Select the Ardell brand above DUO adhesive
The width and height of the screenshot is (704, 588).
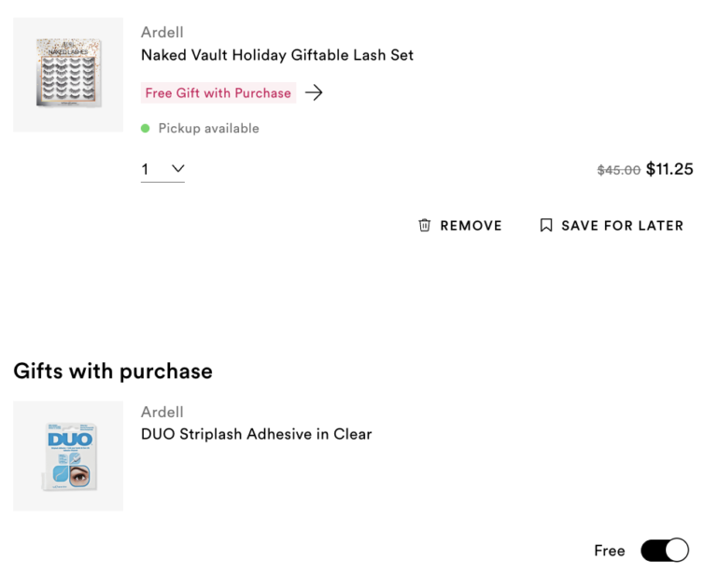click(162, 412)
